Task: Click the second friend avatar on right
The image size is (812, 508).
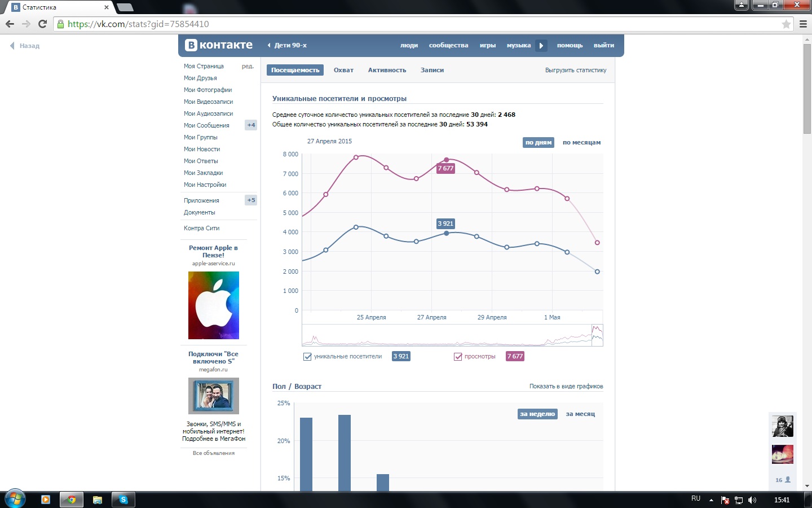Action: pyautogui.click(x=783, y=454)
